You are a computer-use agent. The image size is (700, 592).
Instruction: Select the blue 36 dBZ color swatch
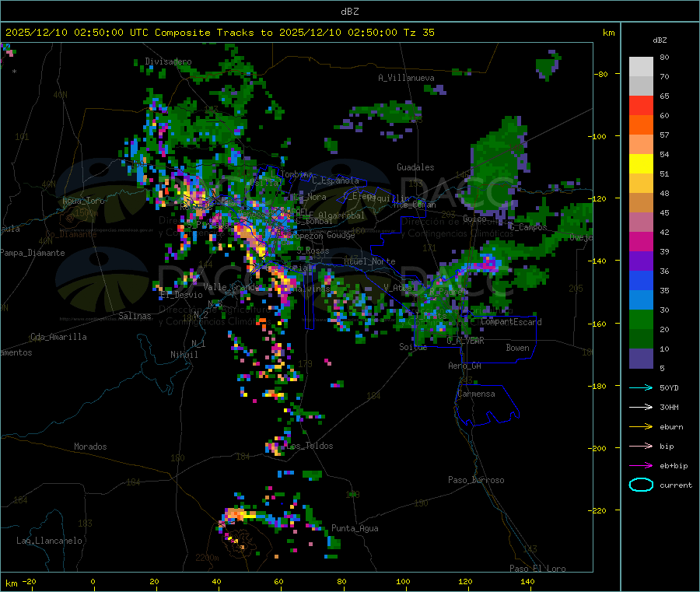pyautogui.click(x=641, y=280)
